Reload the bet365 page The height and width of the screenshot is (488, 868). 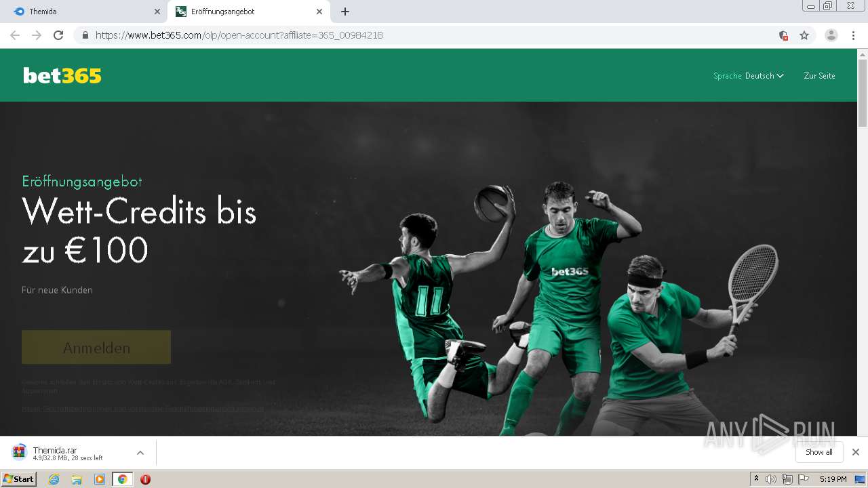(x=58, y=35)
